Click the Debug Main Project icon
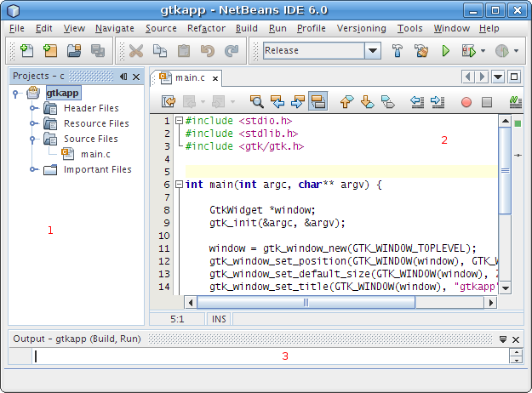Screen dimensions: 532x393 (469, 51)
